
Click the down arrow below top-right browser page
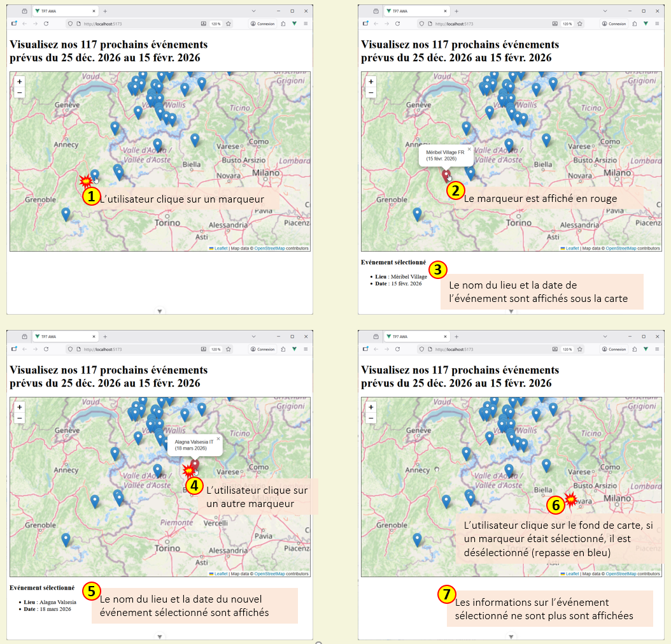[x=511, y=311]
